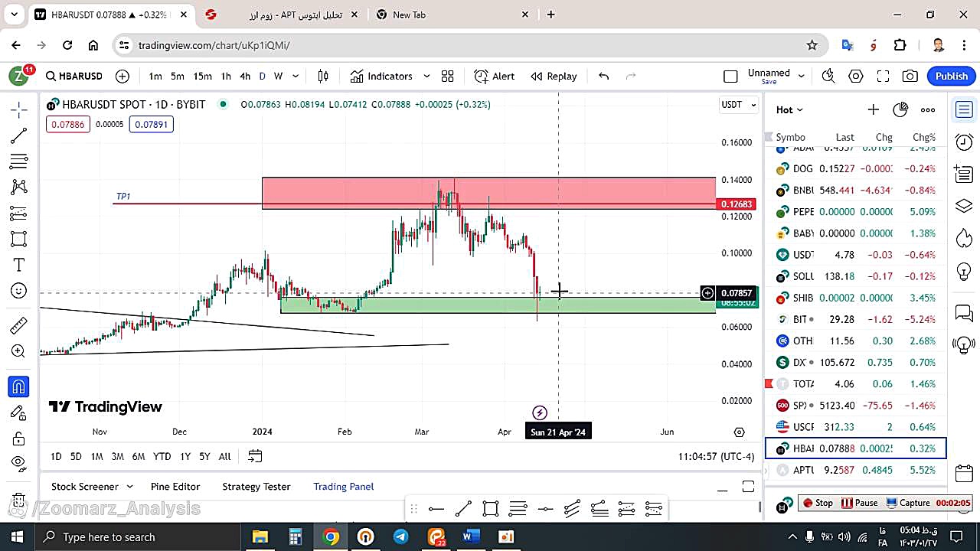Select the crosshair cursor tool
Viewport: 980px width, 551px height.
click(19, 109)
